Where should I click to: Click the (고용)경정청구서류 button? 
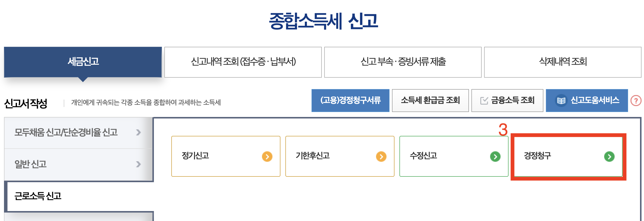(x=350, y=101)
